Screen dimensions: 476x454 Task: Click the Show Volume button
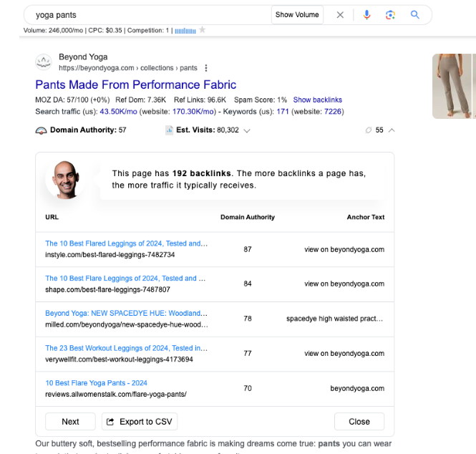(298, 15)
